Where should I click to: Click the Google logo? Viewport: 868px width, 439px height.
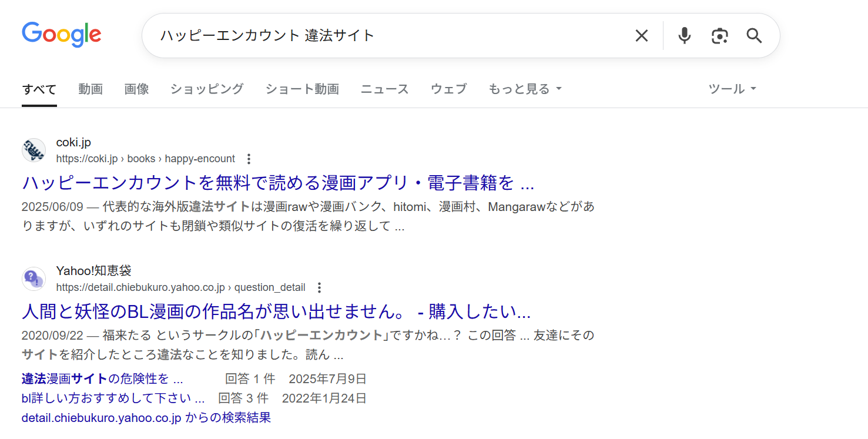[x=62, y=35]
